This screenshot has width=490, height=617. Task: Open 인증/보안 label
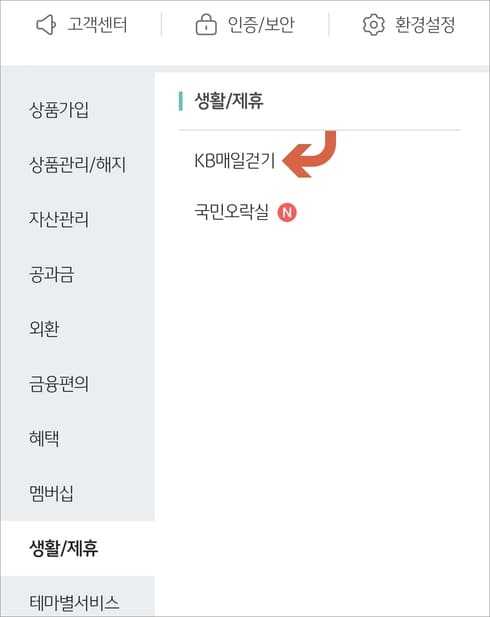pos(261,25)
